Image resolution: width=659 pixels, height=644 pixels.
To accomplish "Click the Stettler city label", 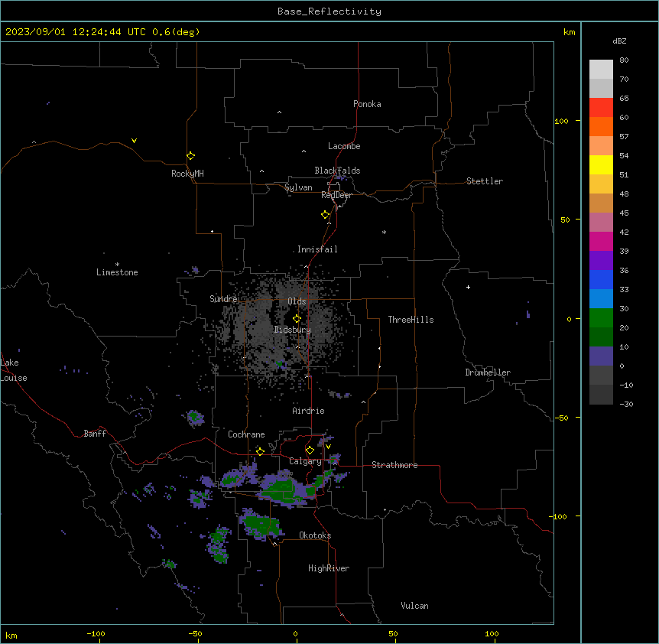I will (485, 181).
